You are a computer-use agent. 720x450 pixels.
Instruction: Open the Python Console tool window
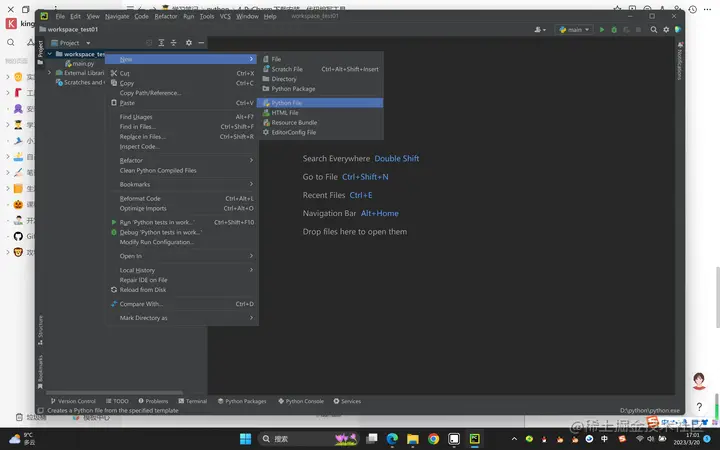tap(301, 401)
